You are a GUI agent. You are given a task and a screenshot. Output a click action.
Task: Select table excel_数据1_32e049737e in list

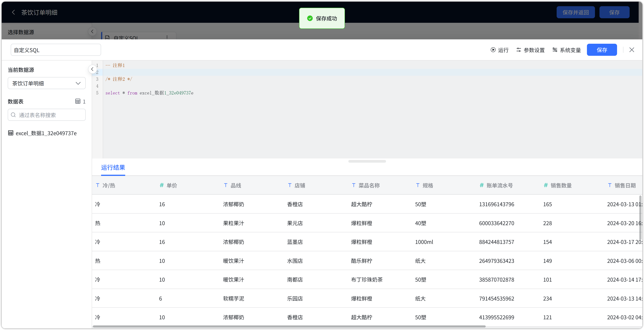coord(43,133)
